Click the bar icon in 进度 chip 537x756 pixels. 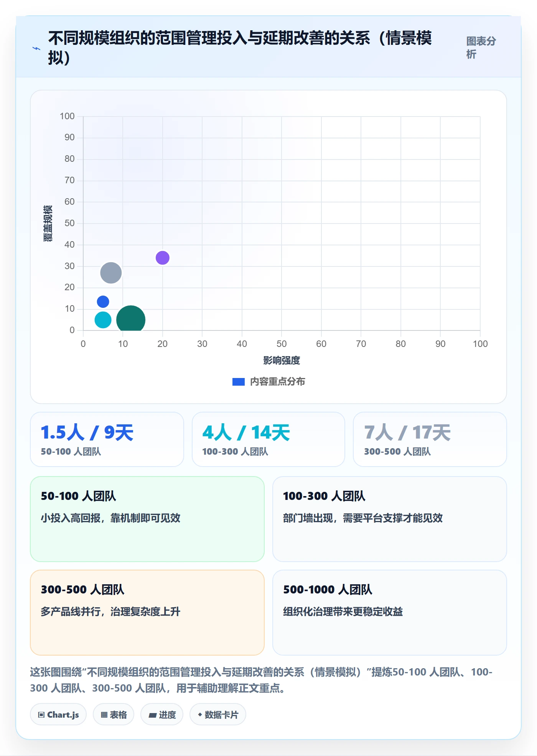pos(153,715)
